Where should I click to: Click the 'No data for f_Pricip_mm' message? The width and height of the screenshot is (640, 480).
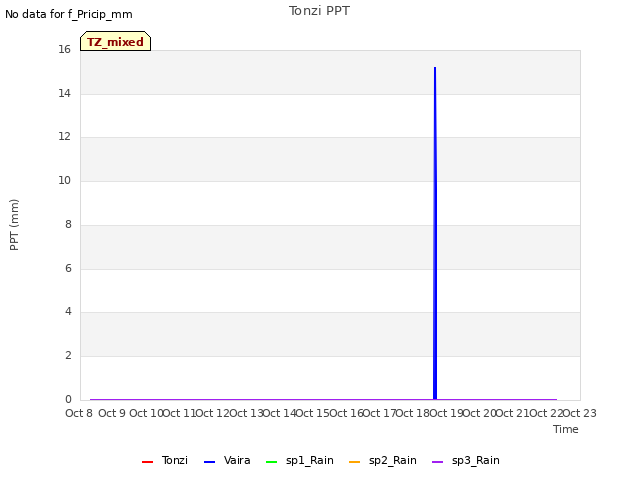click(69, 14)
